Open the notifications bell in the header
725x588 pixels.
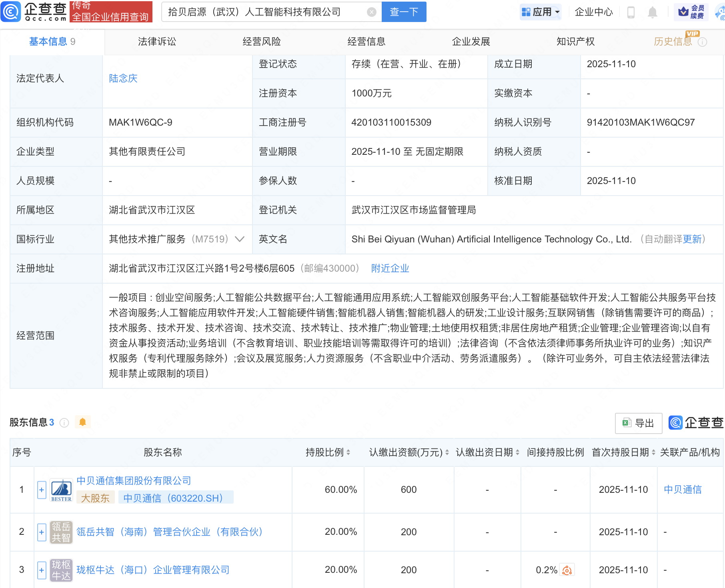(x=652, y=12)
